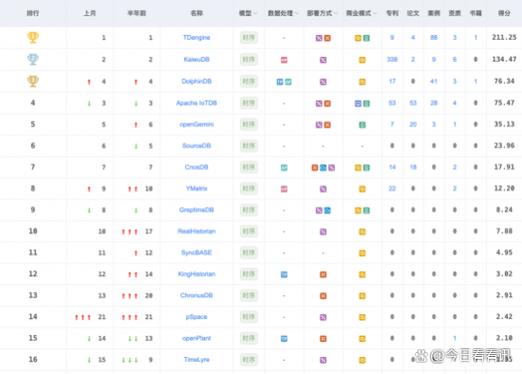Click the gold trophy icon for TDengine
Image resolution: width=522 pixels, height=374 pixels.
tap(33, 37)
